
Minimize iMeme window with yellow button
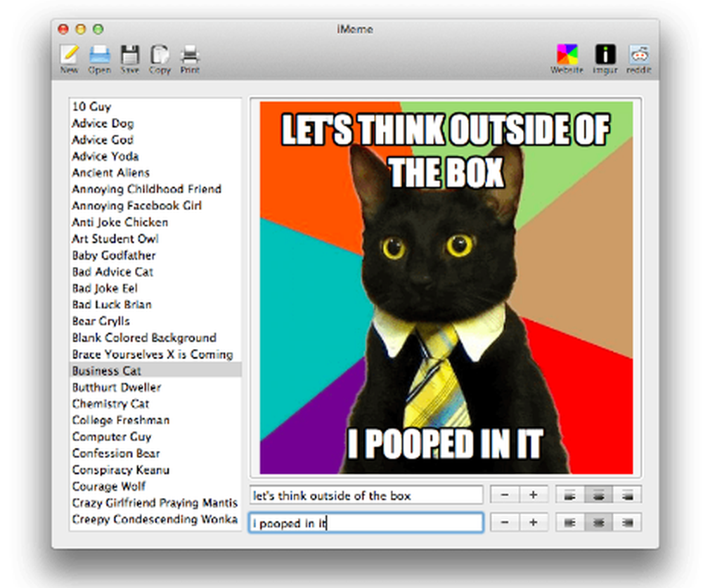81,29
